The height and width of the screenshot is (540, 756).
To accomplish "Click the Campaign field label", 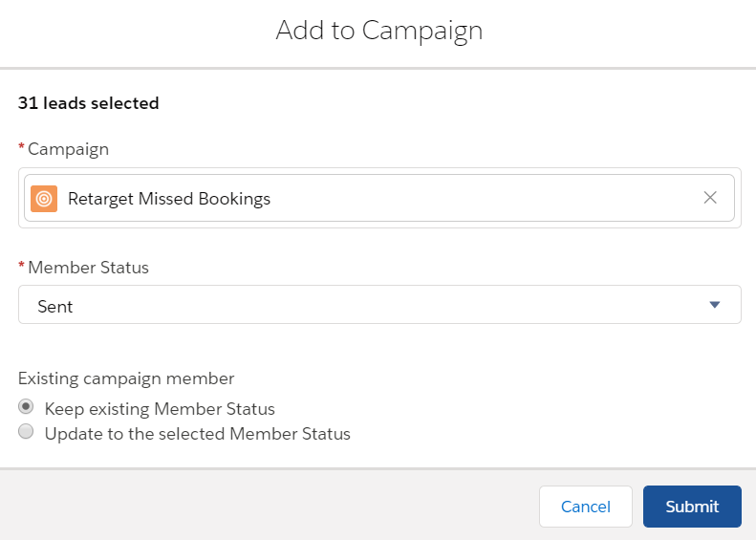I will [68, 149].
